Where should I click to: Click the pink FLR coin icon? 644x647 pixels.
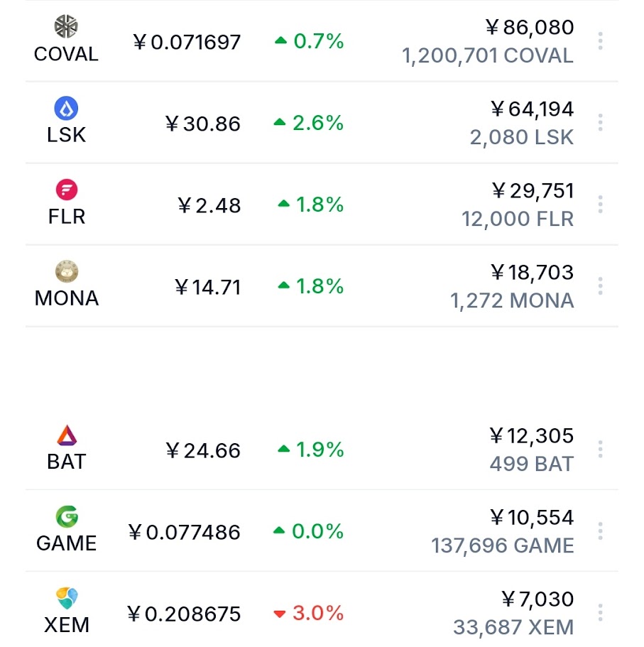click(66, 190)
